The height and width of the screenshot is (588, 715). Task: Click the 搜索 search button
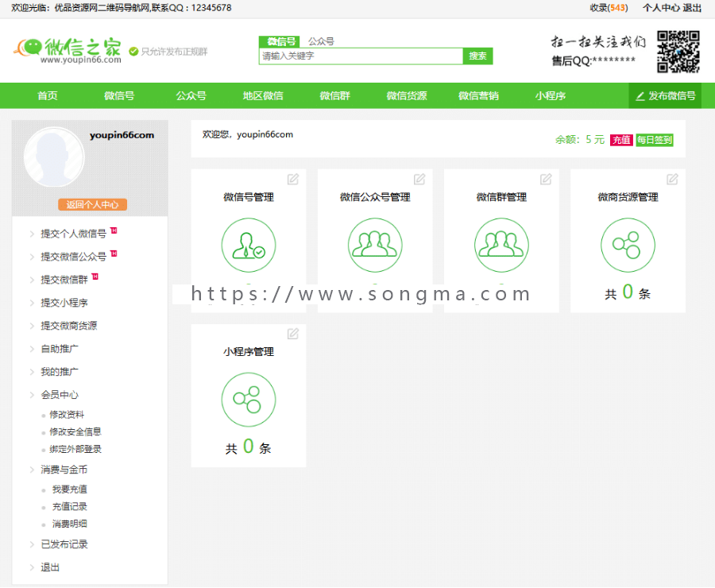pos(477,56)
